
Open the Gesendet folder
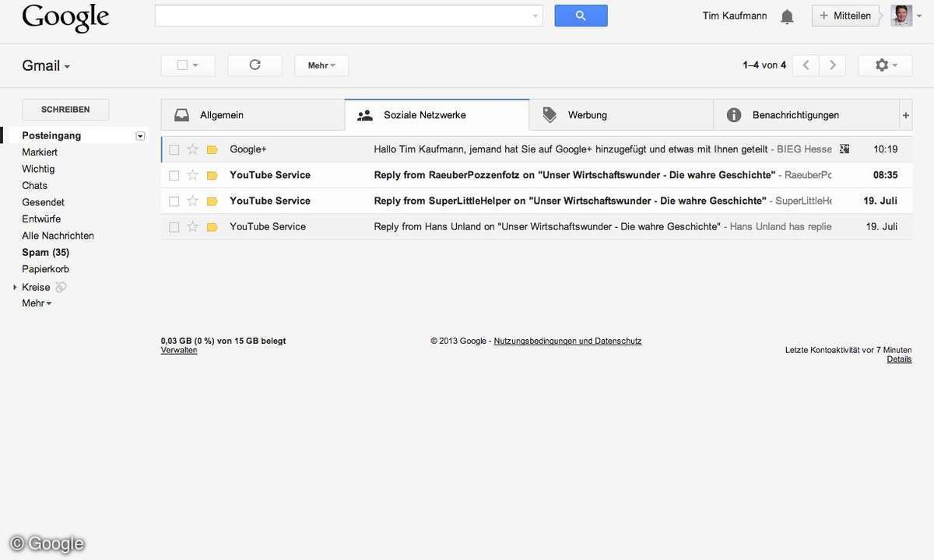(43, 202)
